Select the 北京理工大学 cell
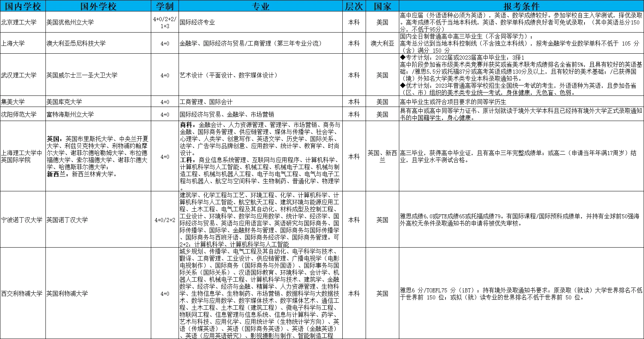The height and width of the screenshot is (339, 644). [x=19, y=22]
